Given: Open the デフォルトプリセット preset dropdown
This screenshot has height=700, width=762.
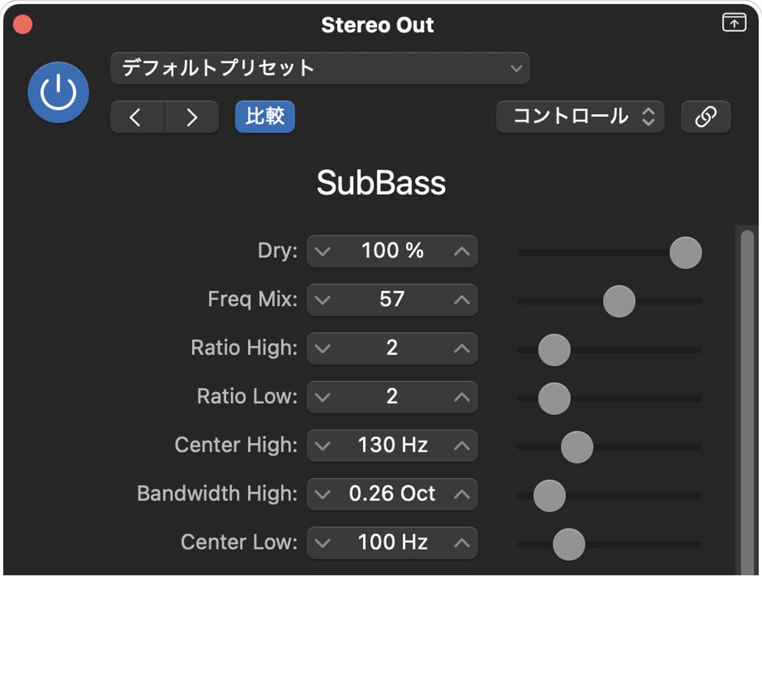Looking at the screenshot, I should [320, 68].
